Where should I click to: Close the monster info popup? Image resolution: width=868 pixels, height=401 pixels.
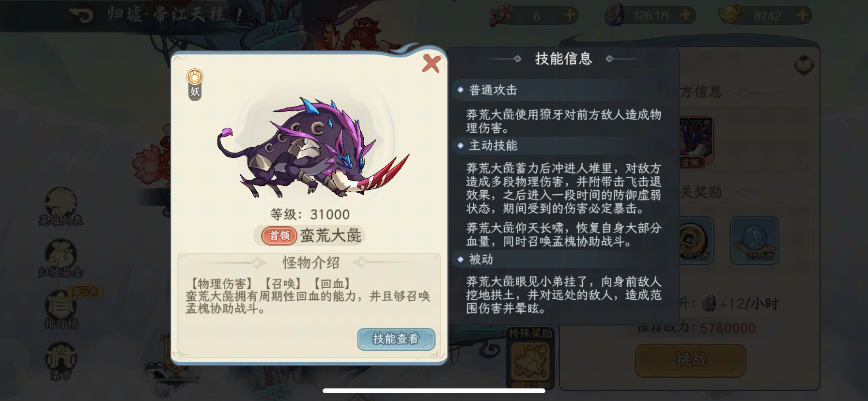(x=431, y=63)
